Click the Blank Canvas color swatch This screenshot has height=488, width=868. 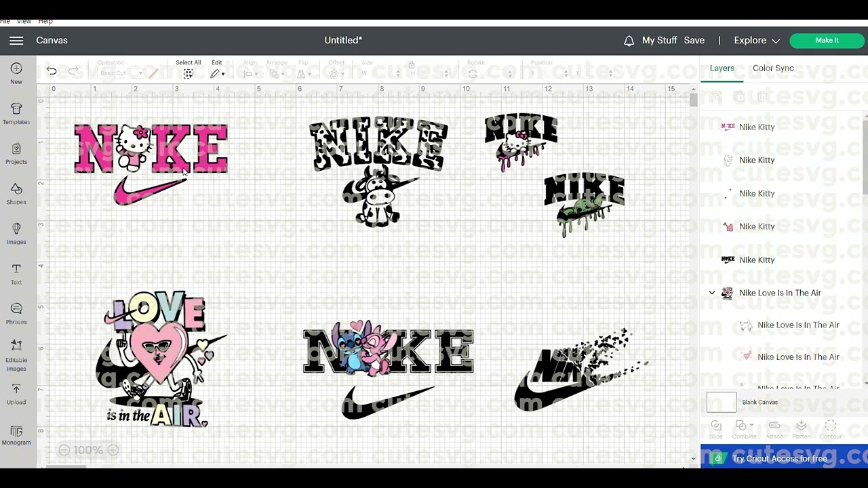click(x=722, y=402)
